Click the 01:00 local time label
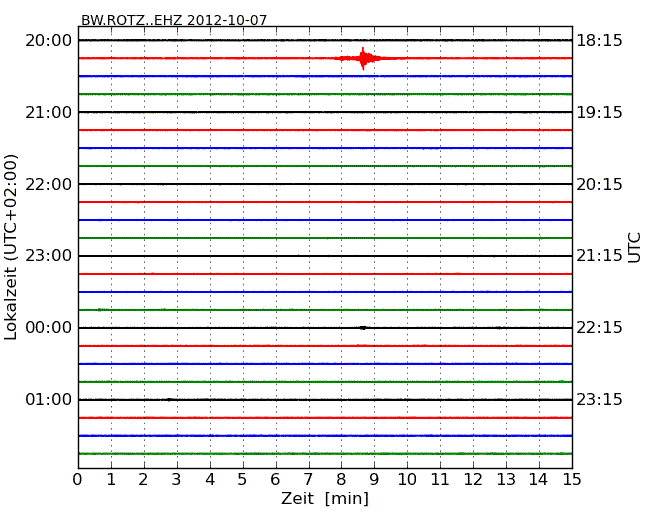This screenshot has height=520, width=650. (49, 399)
